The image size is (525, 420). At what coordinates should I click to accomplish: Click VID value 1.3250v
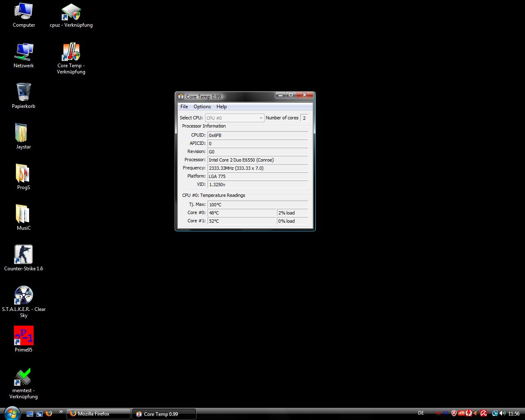[x=258, y=185]
